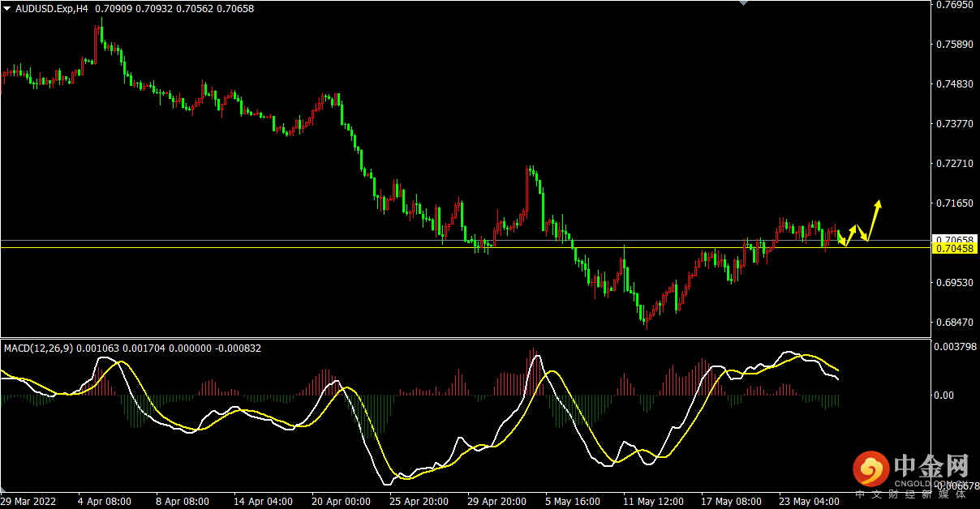980x509 pixels.
Task: Click the 0.76950 price axis label
Action: 953,5
